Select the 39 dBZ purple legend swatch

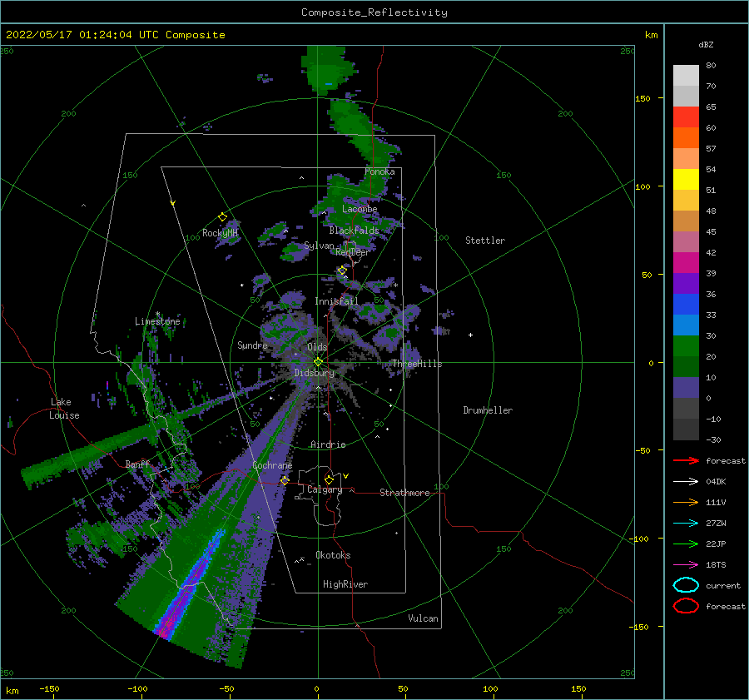[x=686, y=283]
